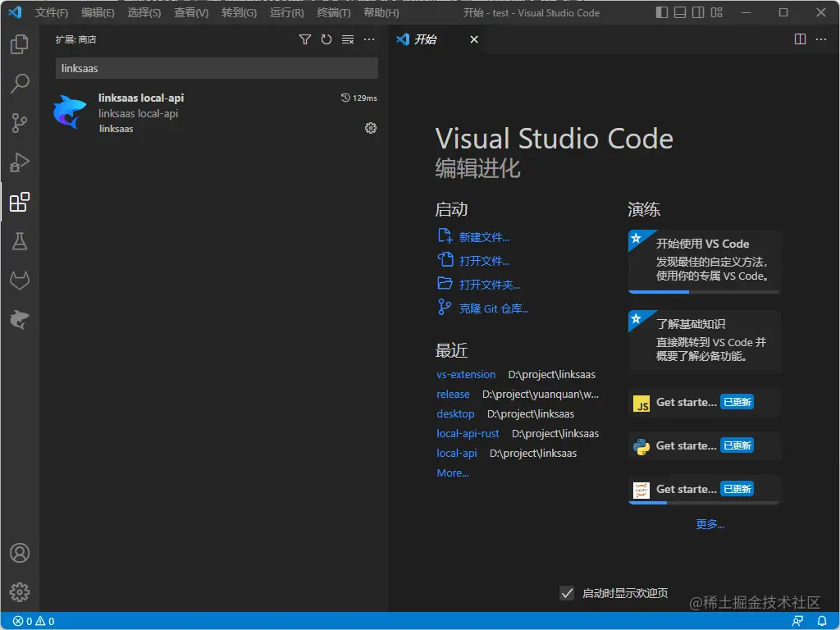Open the extensions view more actions menu
The image size is (840, 630).
point(369,39)
